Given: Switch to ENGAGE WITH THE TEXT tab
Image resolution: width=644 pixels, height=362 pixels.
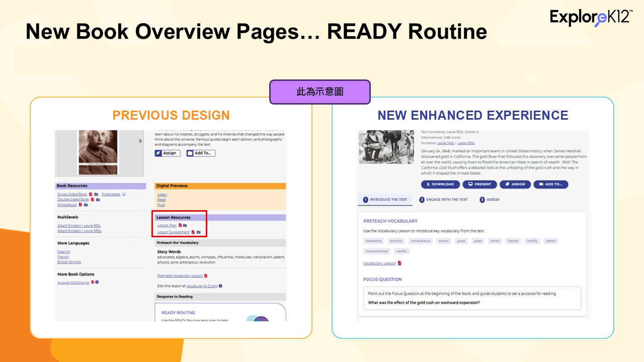Looking at the screenshot, I should coord(444,200).
